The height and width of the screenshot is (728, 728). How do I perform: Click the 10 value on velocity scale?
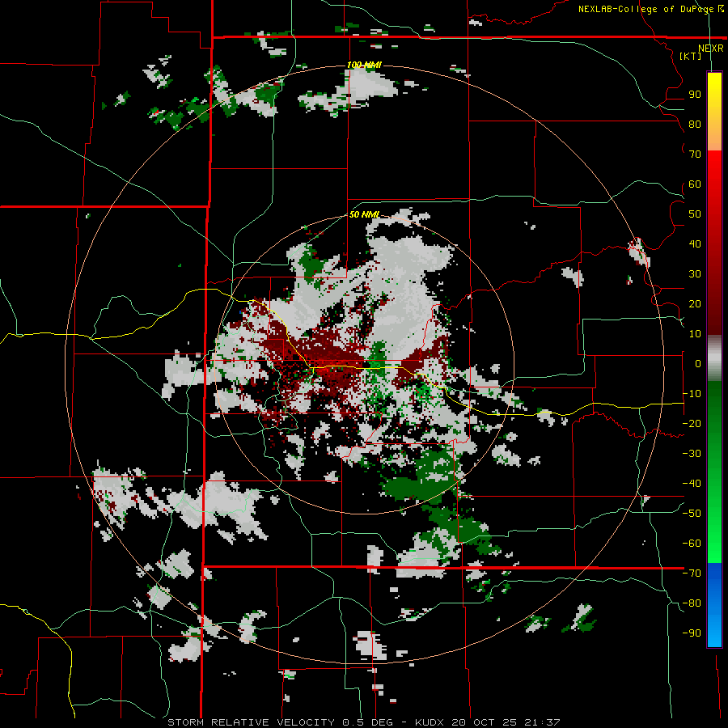click(x=695, y=334)
